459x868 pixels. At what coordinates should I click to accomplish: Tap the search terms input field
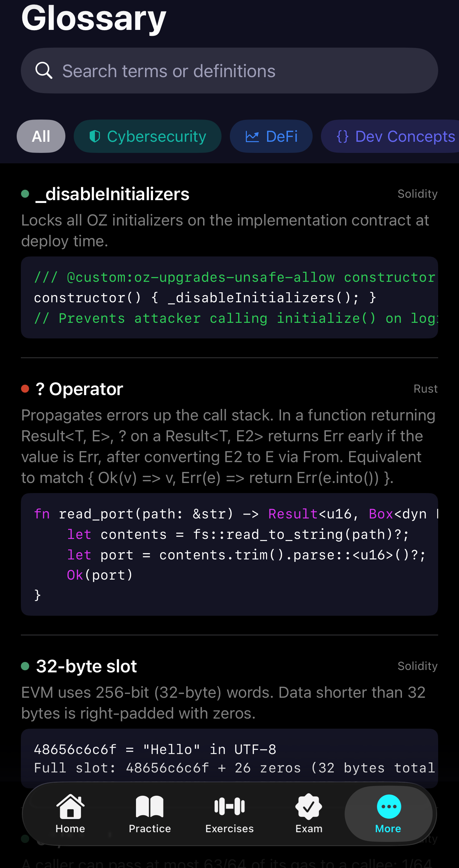coord(229,71)
